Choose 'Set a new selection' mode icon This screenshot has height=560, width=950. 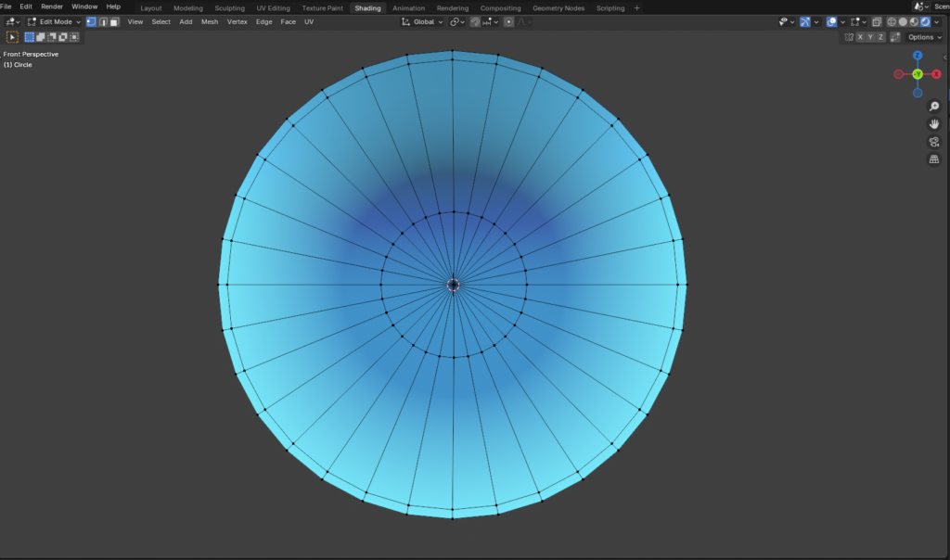click(x=29, y=37)
